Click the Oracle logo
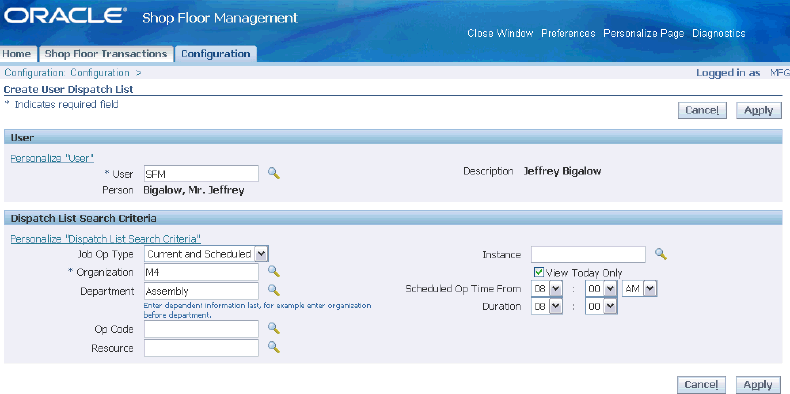The width and height of the screenshot is (790, 394). coord(65,15)
